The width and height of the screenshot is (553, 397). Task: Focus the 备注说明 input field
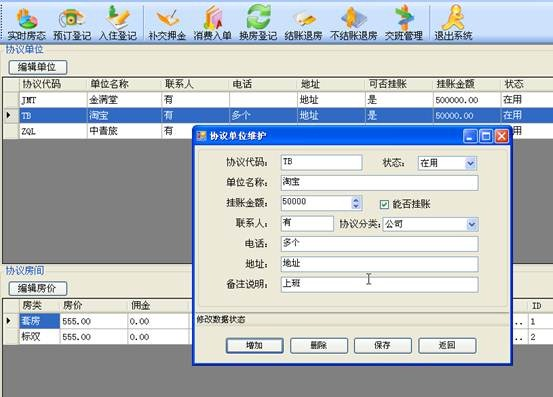pyautogui.click(x=379, y=285)
